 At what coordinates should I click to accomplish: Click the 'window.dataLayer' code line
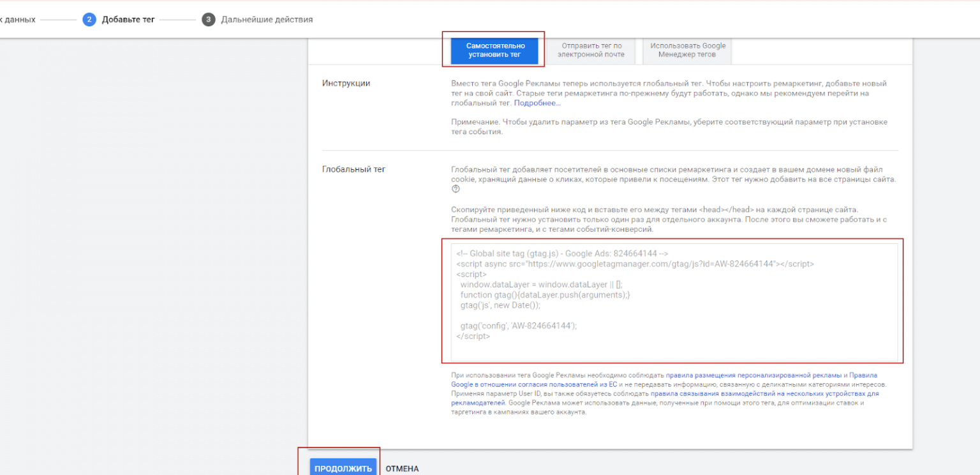point(541,284)
